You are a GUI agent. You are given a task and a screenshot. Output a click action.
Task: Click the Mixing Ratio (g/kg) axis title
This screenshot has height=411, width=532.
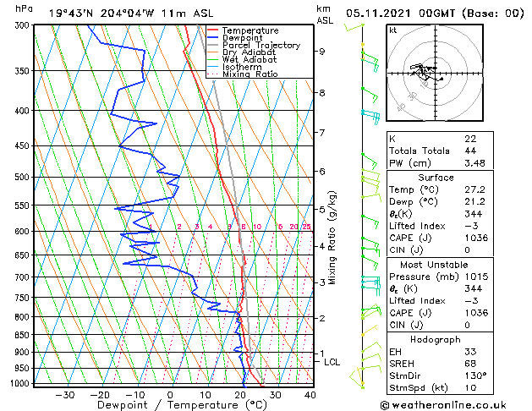(332, 238)
